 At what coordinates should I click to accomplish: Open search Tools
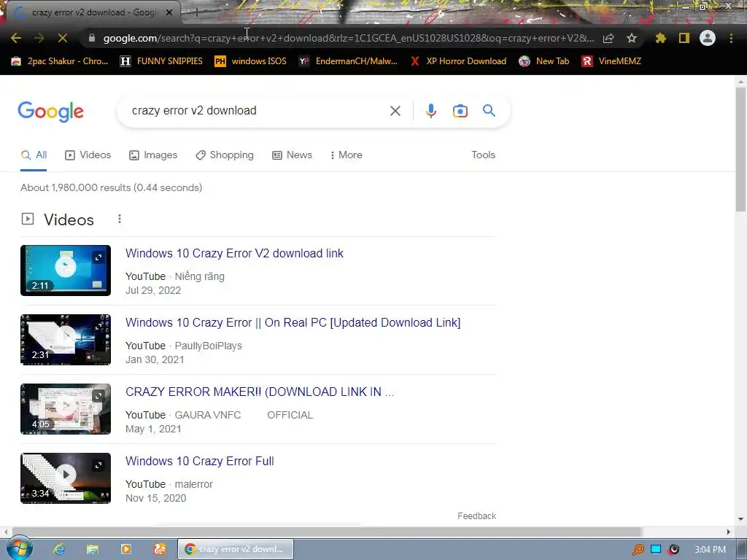point(483,155)
